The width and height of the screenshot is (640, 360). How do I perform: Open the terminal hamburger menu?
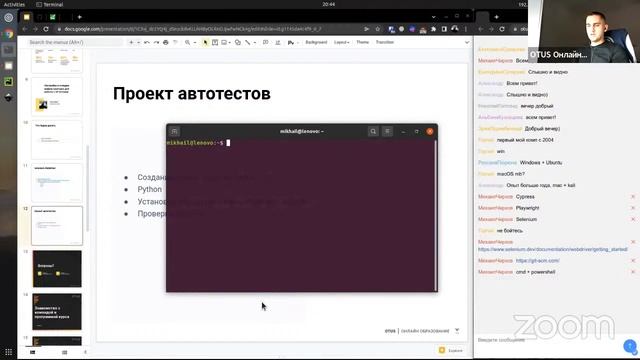[x=387, y=131]
